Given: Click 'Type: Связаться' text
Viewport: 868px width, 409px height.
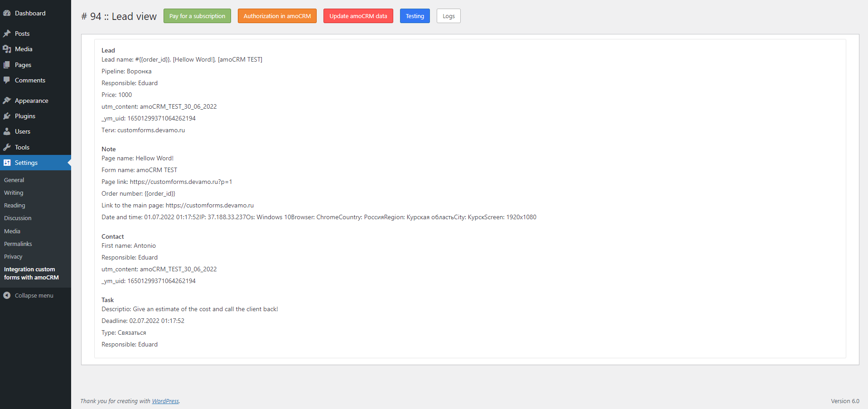Looking at the screenshot, I should (124, 332).
